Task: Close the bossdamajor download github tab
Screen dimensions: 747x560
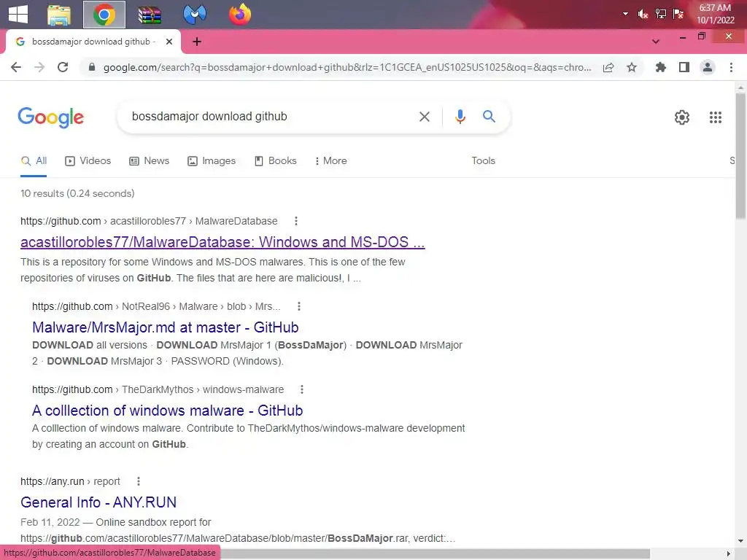Action: click(x=169, y=42)
